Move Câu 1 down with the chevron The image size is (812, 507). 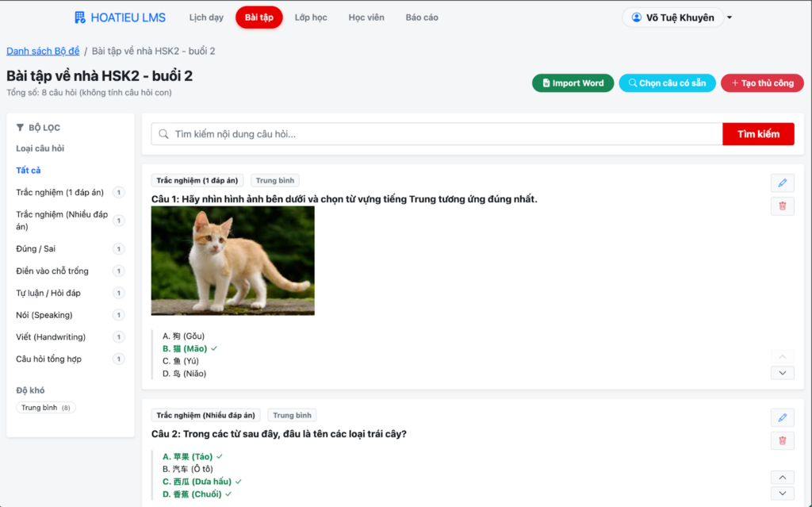pyautogui.click(x=782, y=373)
